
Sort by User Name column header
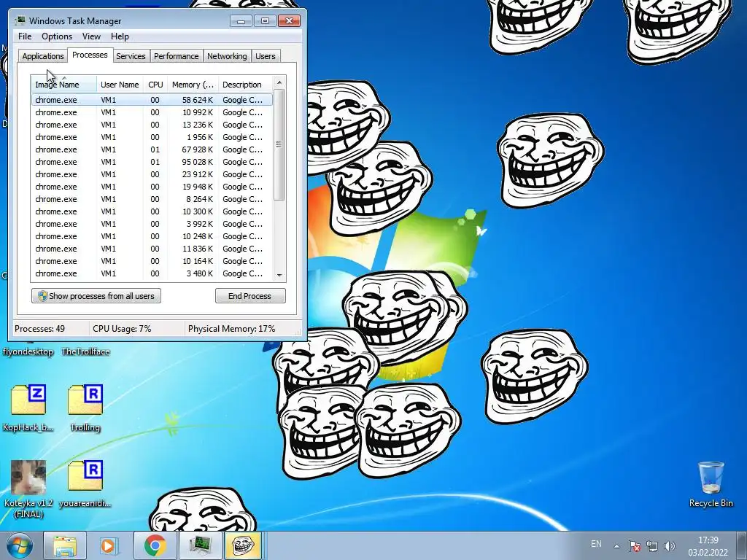click(x=120, y=85)
